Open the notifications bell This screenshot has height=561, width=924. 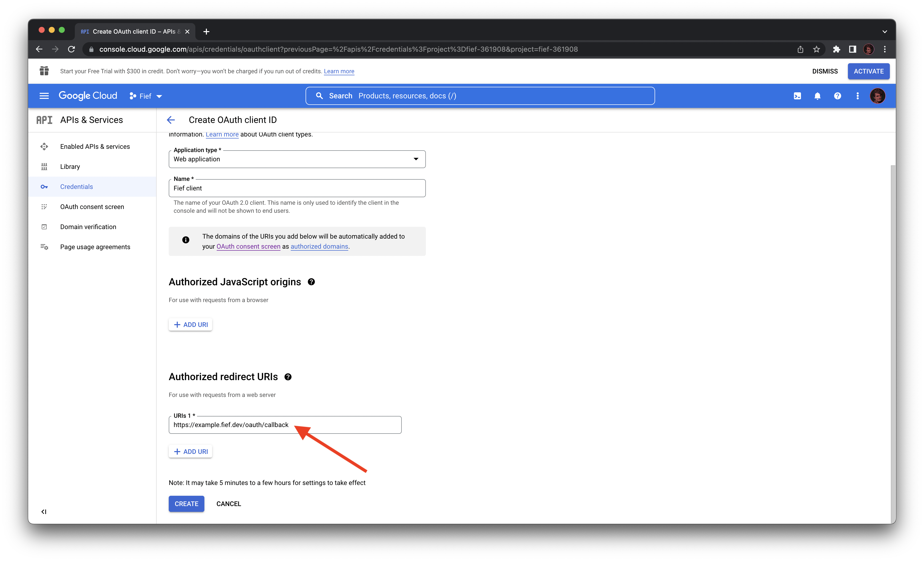(818, 96)
